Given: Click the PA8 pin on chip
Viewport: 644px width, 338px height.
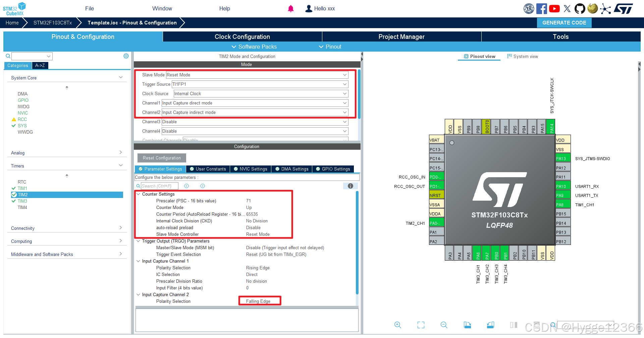Looking at the screenshot, I should coord(563,205).
